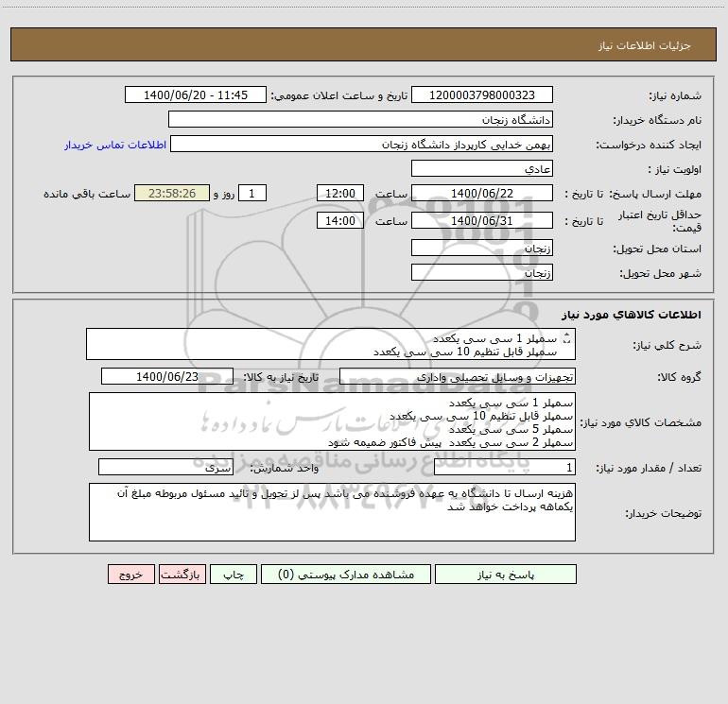The width and height of the screenshot is (728, 704).
Task: Click the label ساعت باقی مانده
Action: (87, 194)
